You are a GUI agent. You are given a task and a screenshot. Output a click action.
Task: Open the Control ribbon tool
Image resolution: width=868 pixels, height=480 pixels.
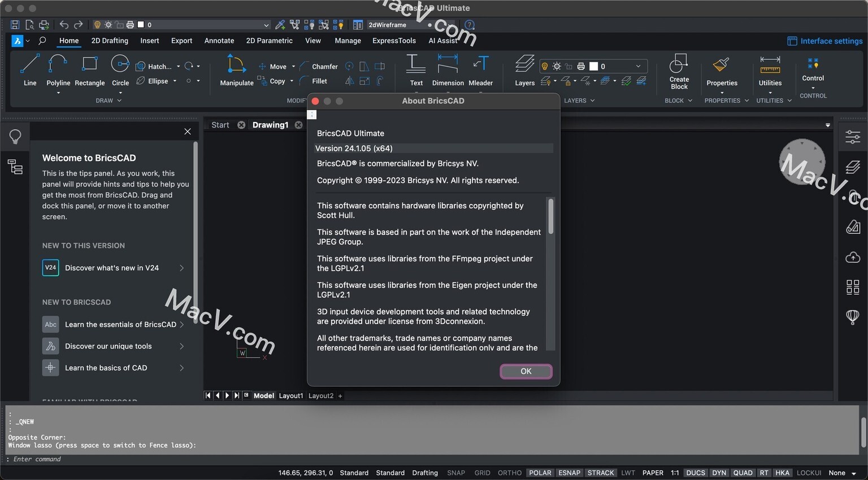click(x=813, y=70)
